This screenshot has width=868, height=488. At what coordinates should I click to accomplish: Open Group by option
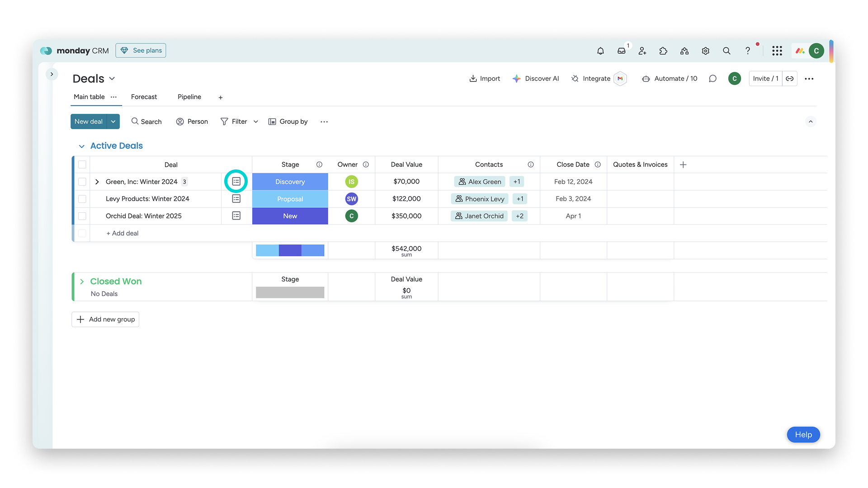tap(288, 122)
